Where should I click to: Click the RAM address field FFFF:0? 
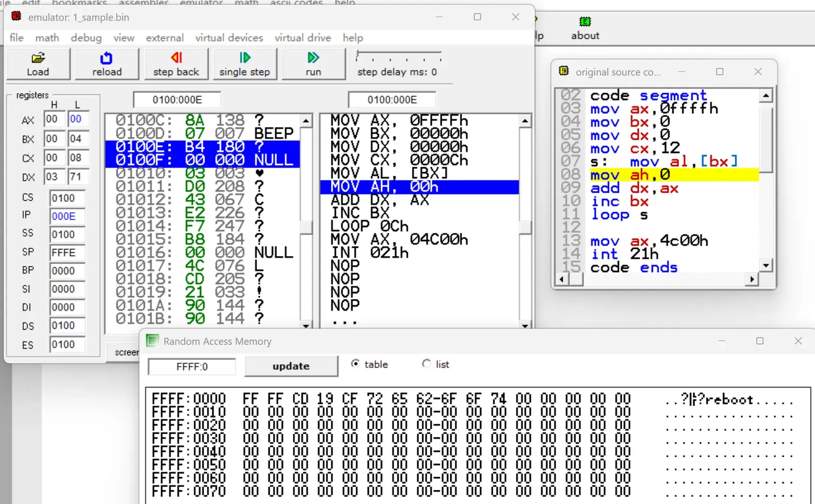pos(192,367)
